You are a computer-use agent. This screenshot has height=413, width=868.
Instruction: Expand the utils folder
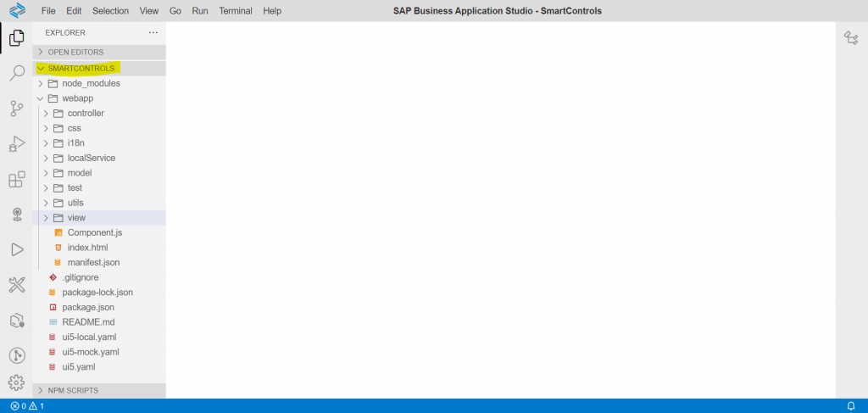99,203
